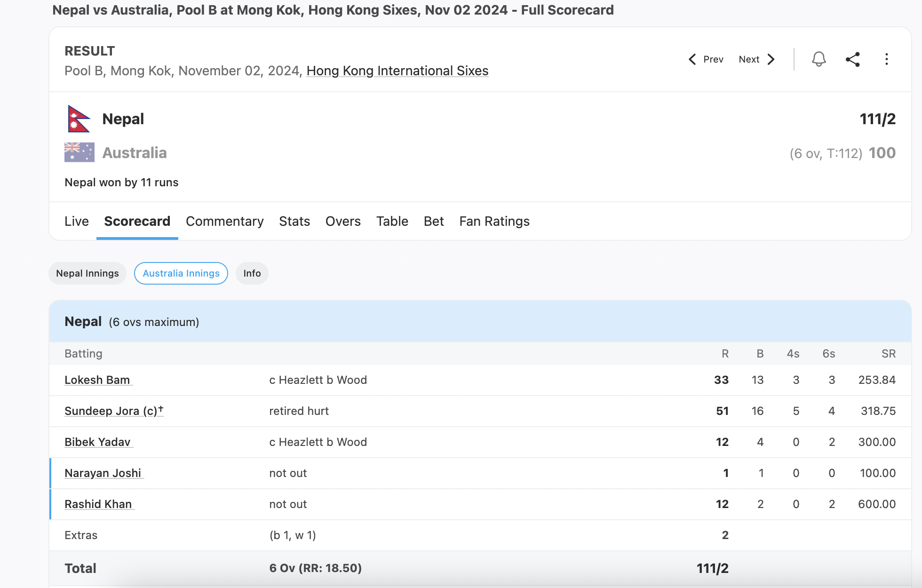Click Lokesh Bam's strike rate 253.84

877,380
